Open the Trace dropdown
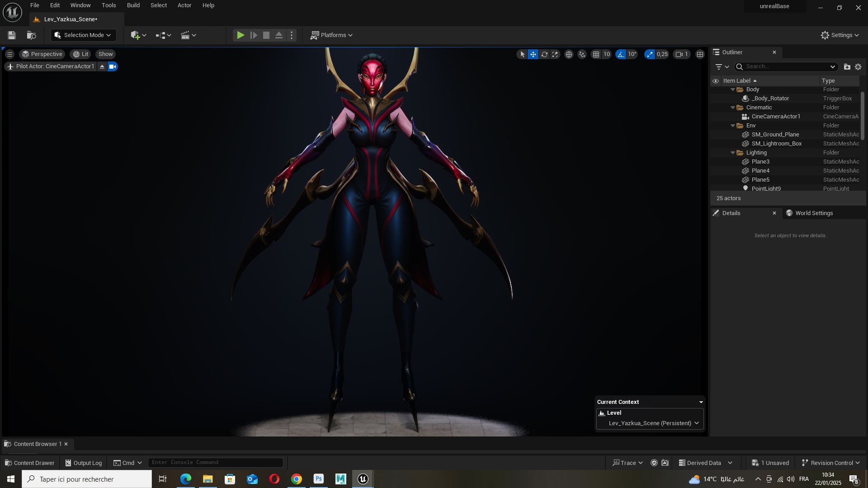868x488 pixels. point(627,463)
